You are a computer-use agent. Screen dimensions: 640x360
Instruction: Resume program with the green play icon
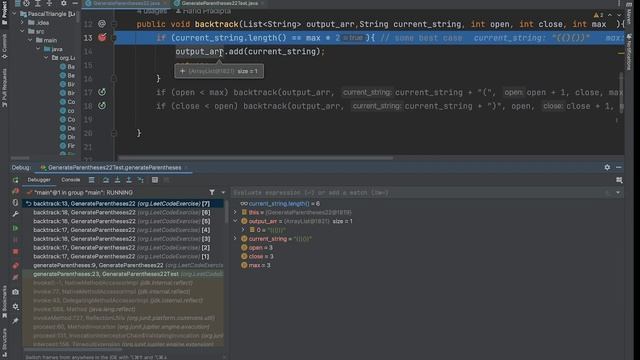click(x=16, y=228)
